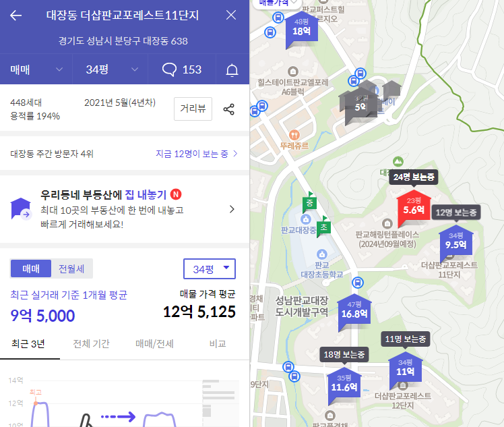504x427 pixels.
Task: Switch to 전월세 toggle
Action: tap(71, 268)
